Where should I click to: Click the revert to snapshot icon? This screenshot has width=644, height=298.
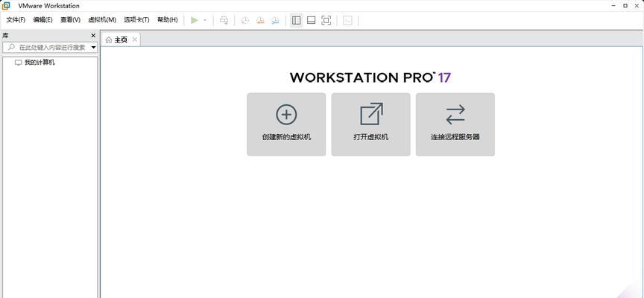pyautogui.click(x=260, y=20)
